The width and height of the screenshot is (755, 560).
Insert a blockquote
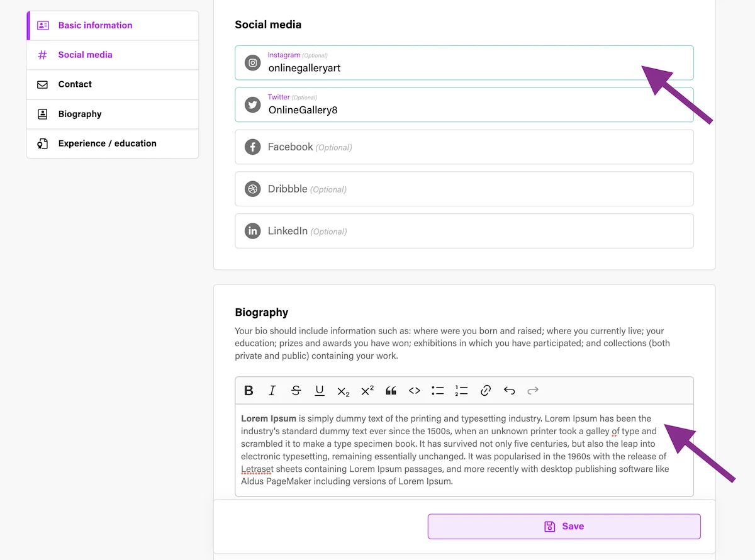tap(391, 391)
